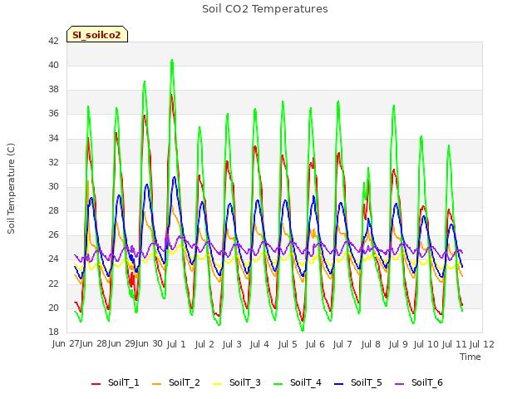This screenshot has height=399, width=532.
Task: Click the SoilT_4 green legend swatch
Action: (x=278, y=383)
